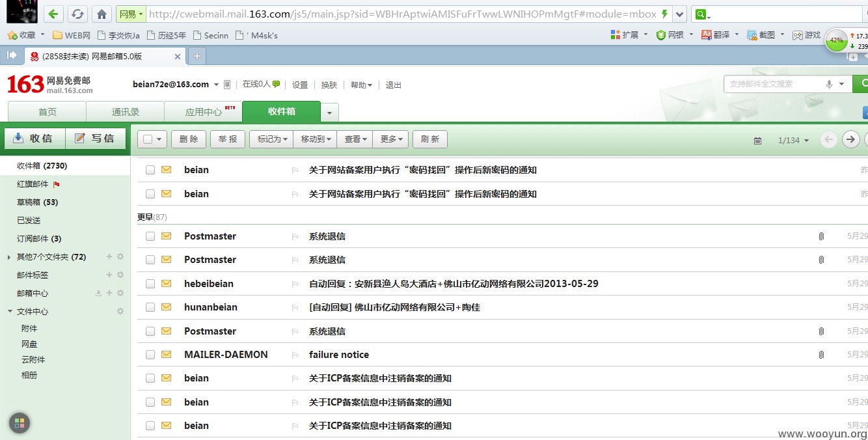Expand the account dropdown next to beian72e@163.com
This screenshot has width=868, height=440.
point(216,85)
